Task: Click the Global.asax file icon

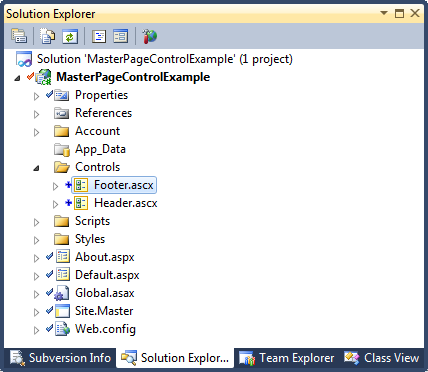Action: (x=62, y=293)
